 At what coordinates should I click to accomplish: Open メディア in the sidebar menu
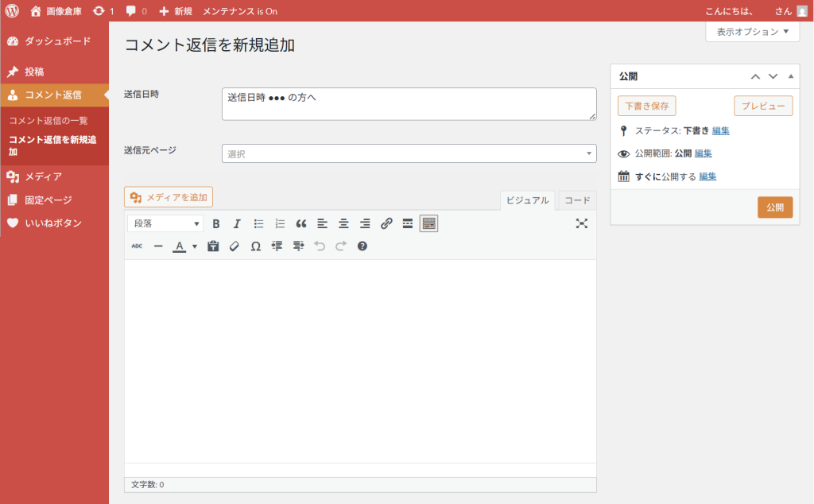[x=43, y=176]
